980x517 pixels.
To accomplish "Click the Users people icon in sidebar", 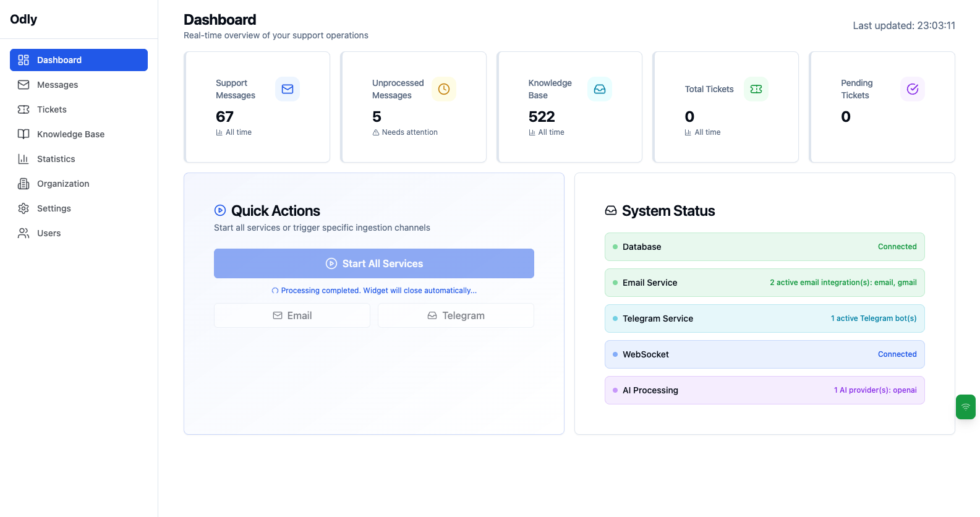I will [x=23, y=233].
